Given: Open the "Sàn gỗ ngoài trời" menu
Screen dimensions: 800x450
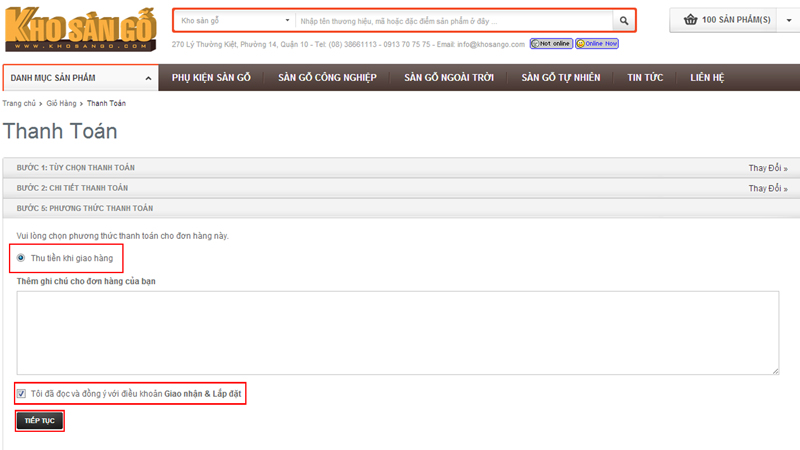Looking at the screenshot, I should [x=450, y=77].
